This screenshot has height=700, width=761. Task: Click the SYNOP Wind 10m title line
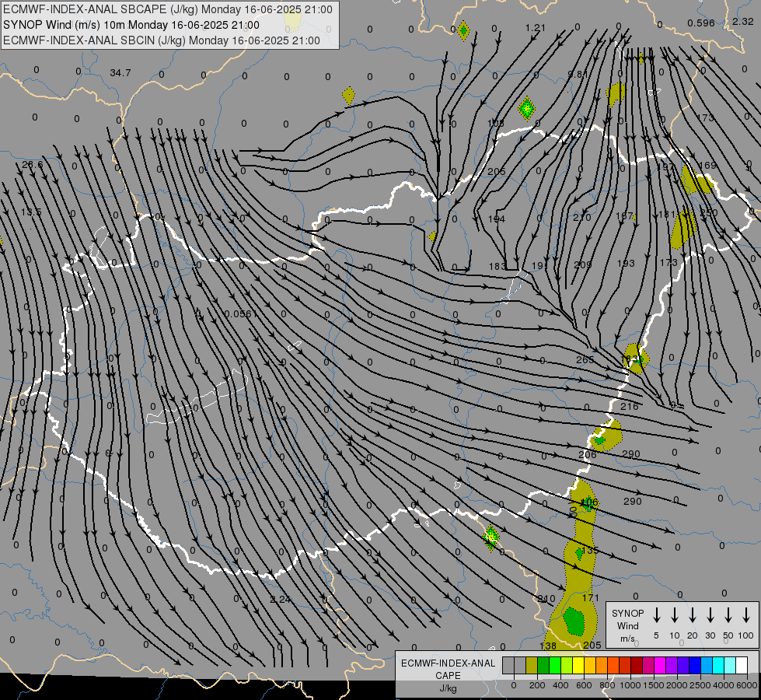click(x=131, y=25)
